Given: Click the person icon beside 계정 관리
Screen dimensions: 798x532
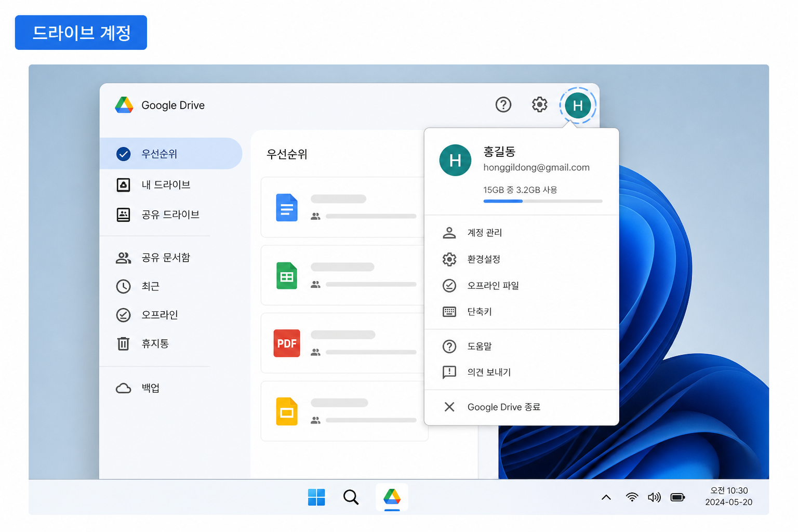Looking at the screenshot, I should click(x=449, y=233).
